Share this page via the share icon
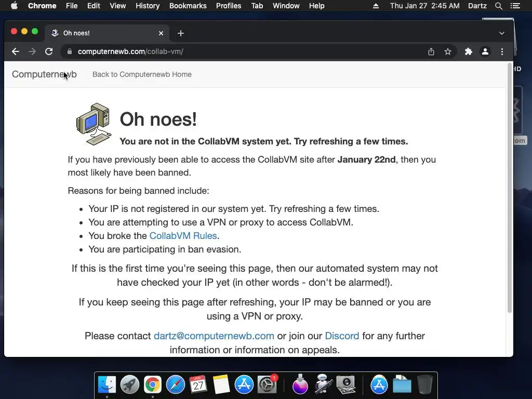Image resolution: width=532 pixels, height=399 pixels. coord(431,51)
